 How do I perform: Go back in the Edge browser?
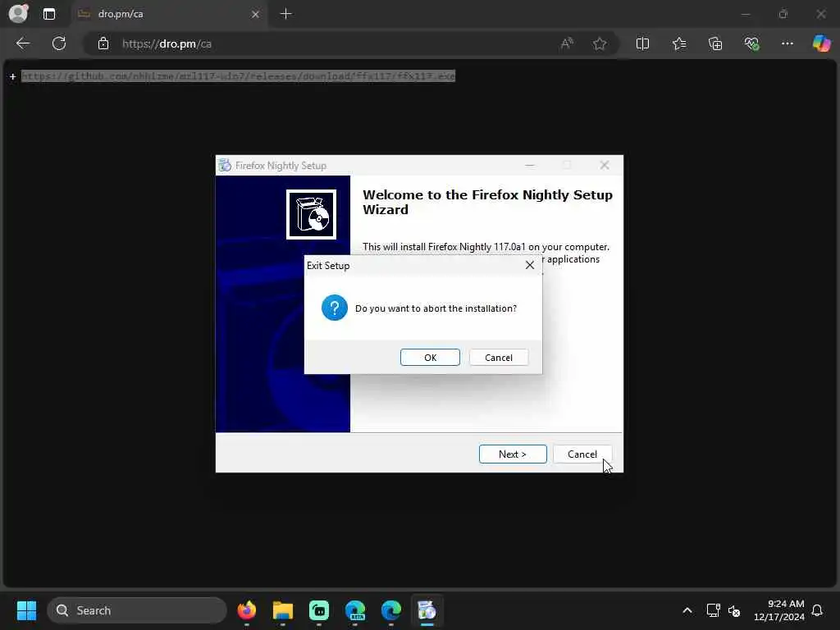23,43
